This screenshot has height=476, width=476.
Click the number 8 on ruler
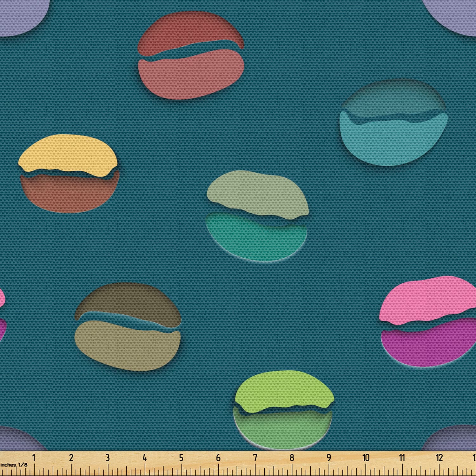tap(292, 458)
